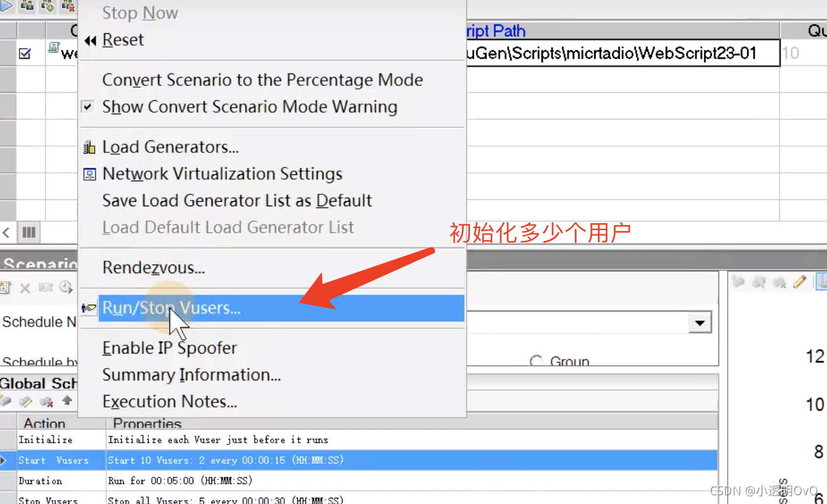The image size is (827, 504).
Task: Toggle Show Convert Scenario Mode Warning checkmark
Action: (x=88, y=107)
